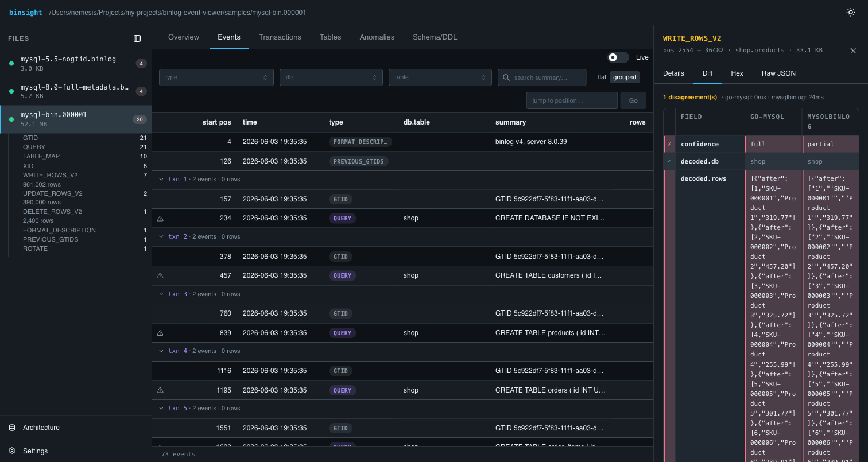Click green status dot of mysql-5.5-nogtid.binlog
This screenshot has width=868, height=462.
tap(11, 63)
